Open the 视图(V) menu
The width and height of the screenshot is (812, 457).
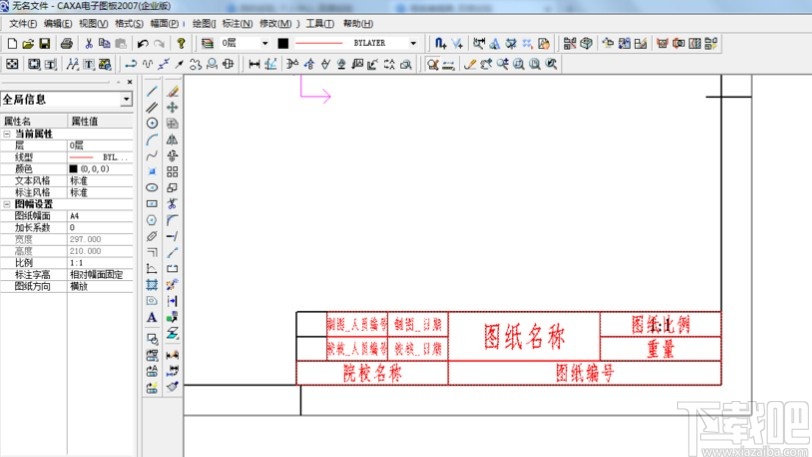(x=93, y=24)
